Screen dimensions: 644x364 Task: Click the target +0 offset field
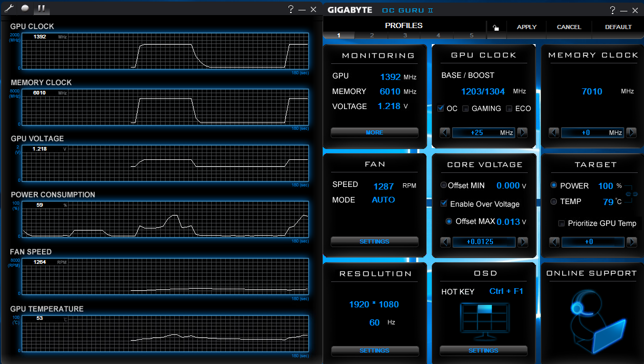(593, 242)
